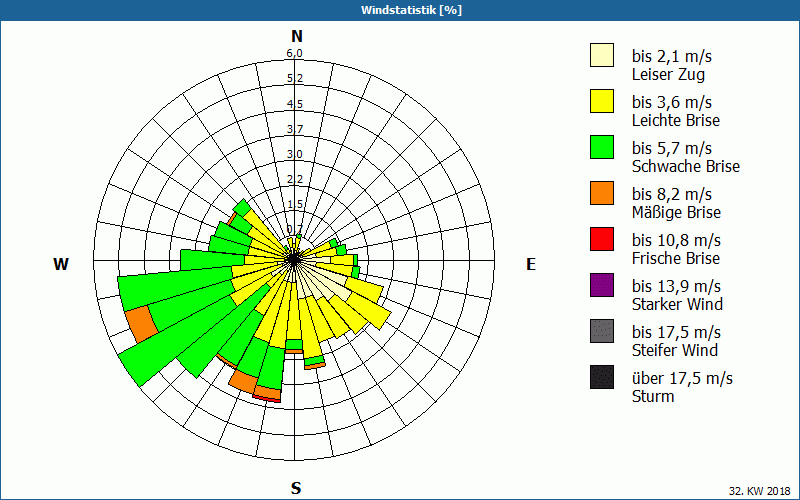This screenshot has height=500, width=800.
Task: Click the 'Leichte Brise' legend text
Action: 676,120
